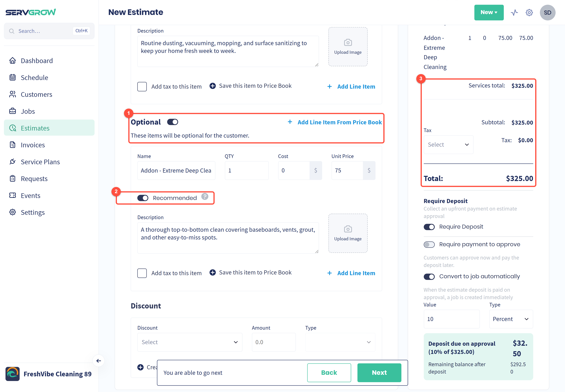565x392 pixels.
Task: Click the plus icon for Save this item to Price Book under addon
Action: click(212, 272)
